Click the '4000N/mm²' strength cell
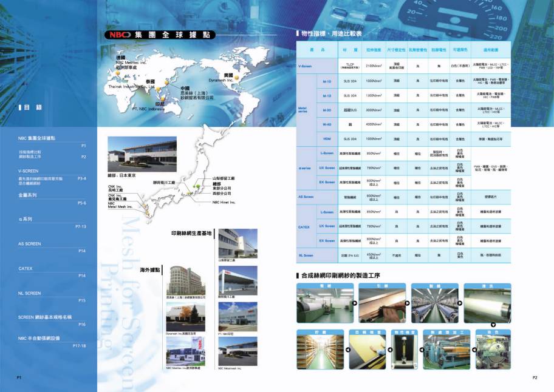Image resolution: width=554 pixels, height=392 pixels. (x=374, y=124)
